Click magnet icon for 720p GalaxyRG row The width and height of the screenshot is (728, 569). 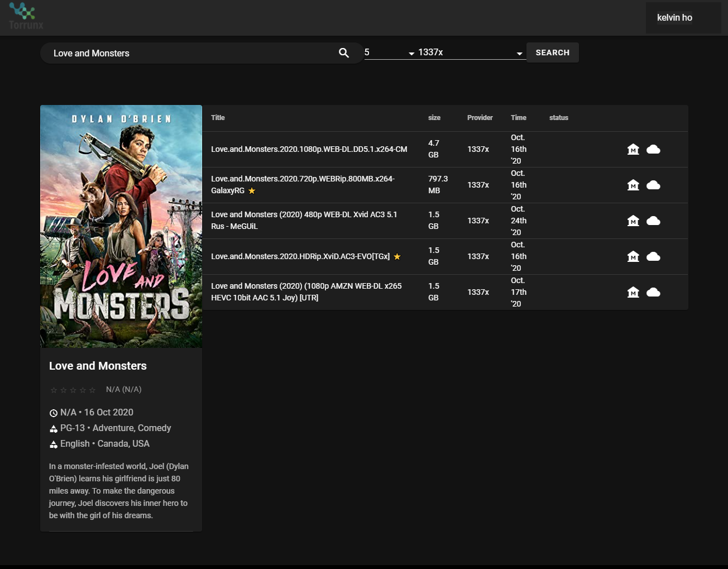coord(633,185)
